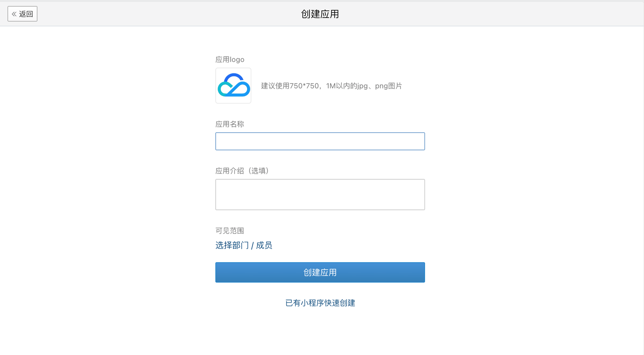The image size is (644, 355).
Task: Select the 选择部门 part of the link
Action: [232, 245]
